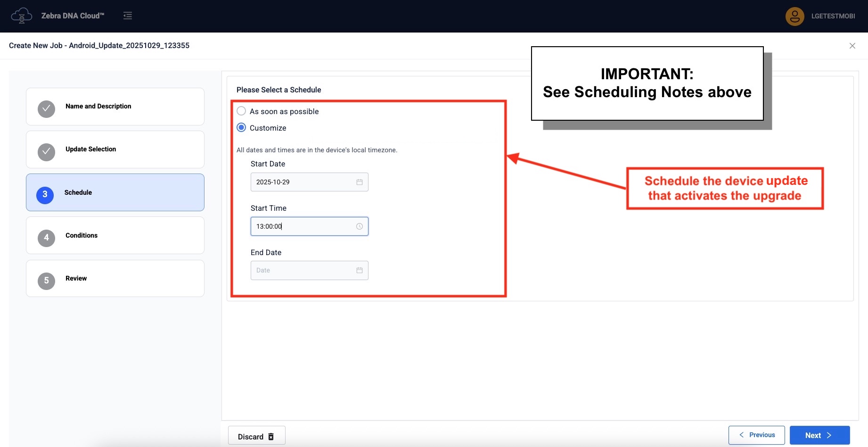Discard the new job
Image resolution: width=868 pixels, height=447 pixels.
click(x=256, y=437)
